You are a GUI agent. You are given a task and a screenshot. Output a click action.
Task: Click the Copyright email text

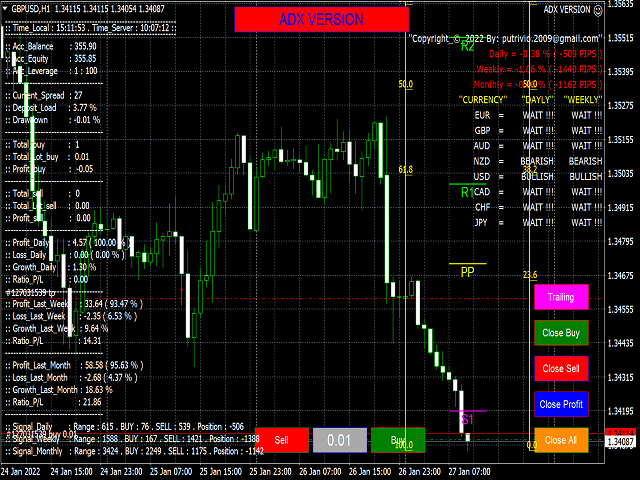pyautogui.click(x=505, y=38)
